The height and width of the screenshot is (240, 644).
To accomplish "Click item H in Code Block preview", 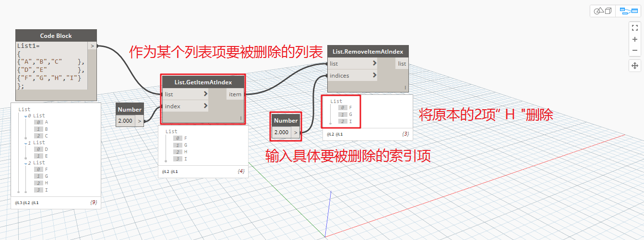I will pyautogui.click(x=46, y=183).
